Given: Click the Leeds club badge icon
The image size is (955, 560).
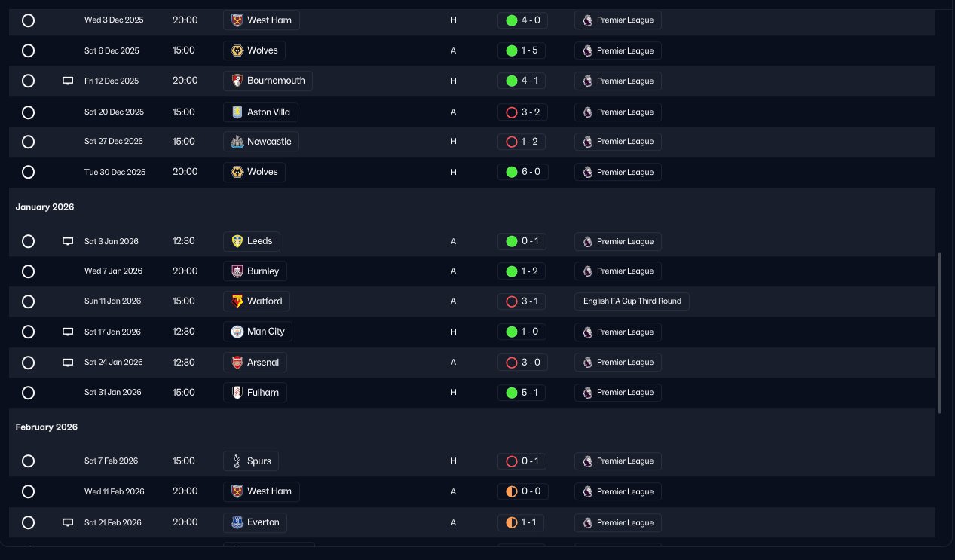Looking at the screenshot, I should [x=237, y=242].
